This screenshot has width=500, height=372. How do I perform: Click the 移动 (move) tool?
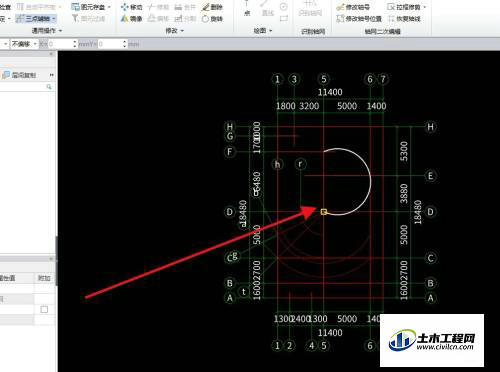pyautogui.click(x=131, y=7)
